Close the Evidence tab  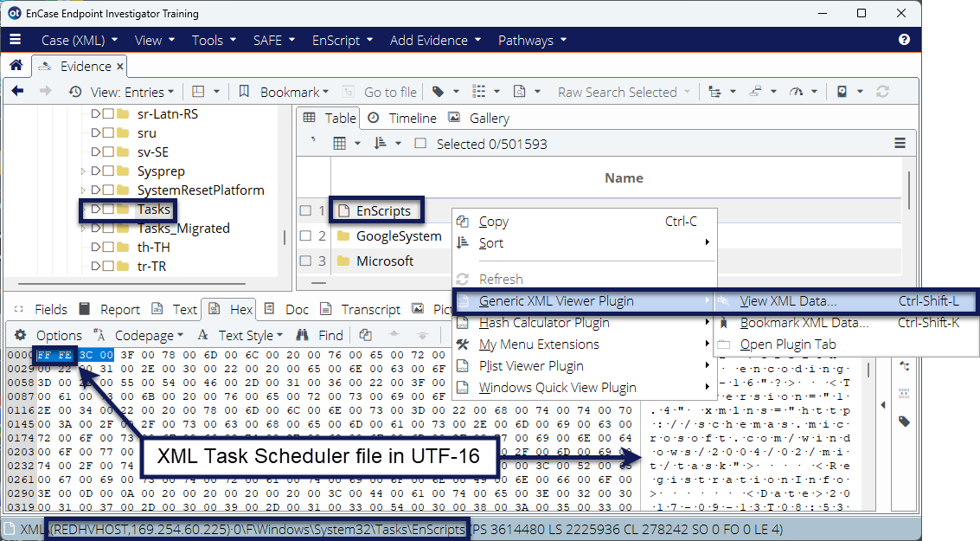[120, 67]
